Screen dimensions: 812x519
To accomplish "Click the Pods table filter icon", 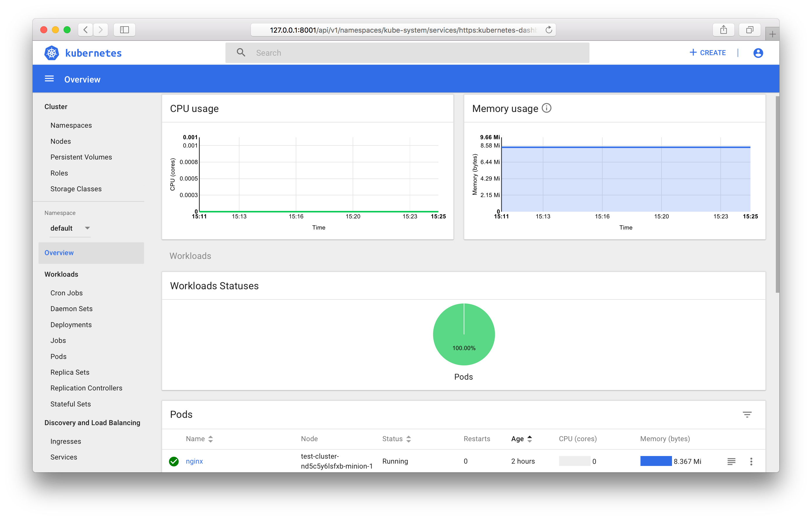I will [x=747, y=415].
